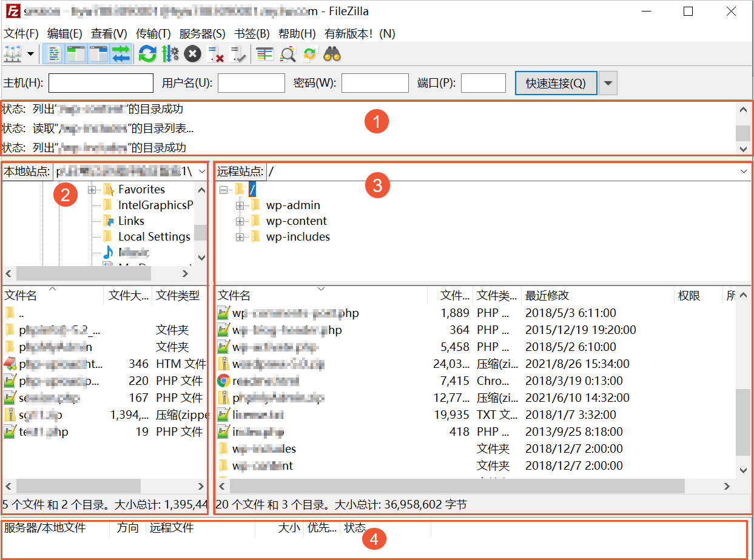Select the remote file dated 2013/9/25 8:18:00

click(x=475, y=432)
